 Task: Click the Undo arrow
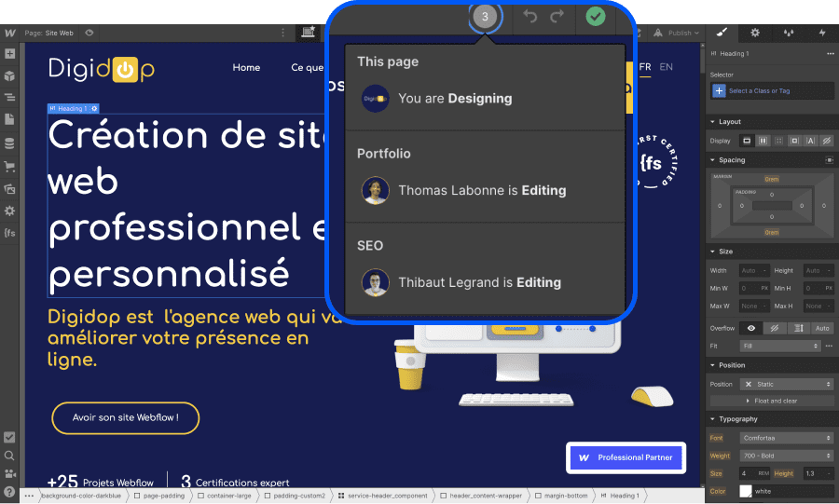coord(530,17)
